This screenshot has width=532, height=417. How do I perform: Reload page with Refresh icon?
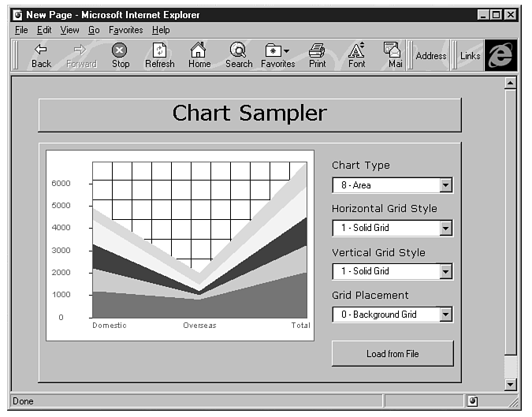pos(159,50)
